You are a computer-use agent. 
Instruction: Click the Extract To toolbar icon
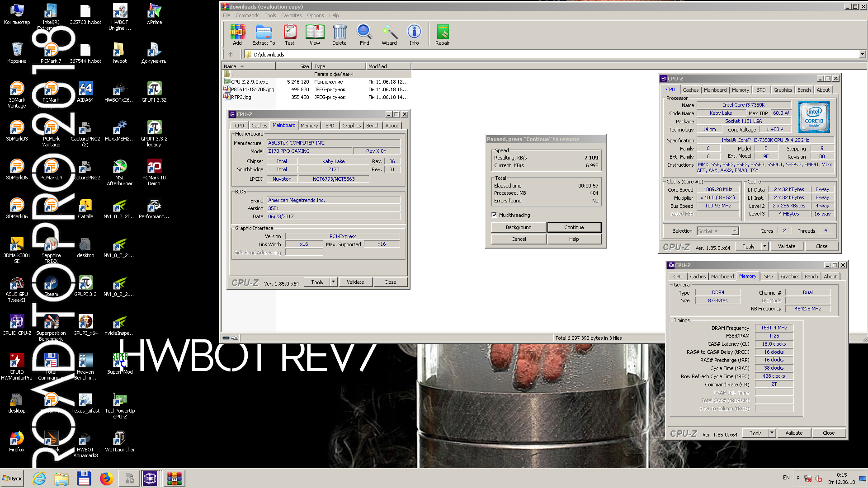click(264, 35)
